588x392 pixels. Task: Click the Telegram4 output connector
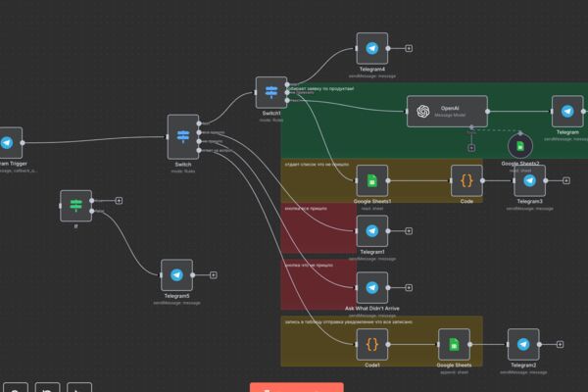388,48
